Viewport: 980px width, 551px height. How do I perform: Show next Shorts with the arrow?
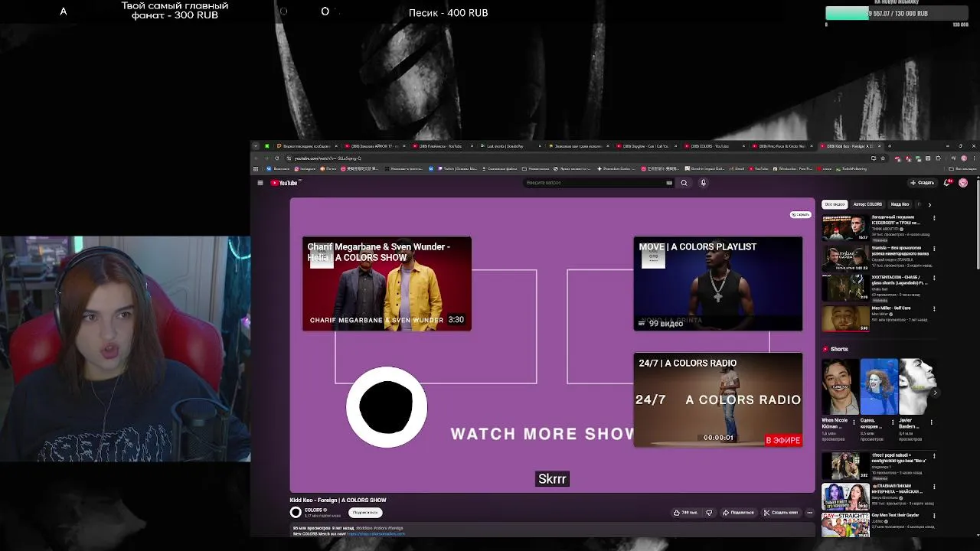[935, 393]
